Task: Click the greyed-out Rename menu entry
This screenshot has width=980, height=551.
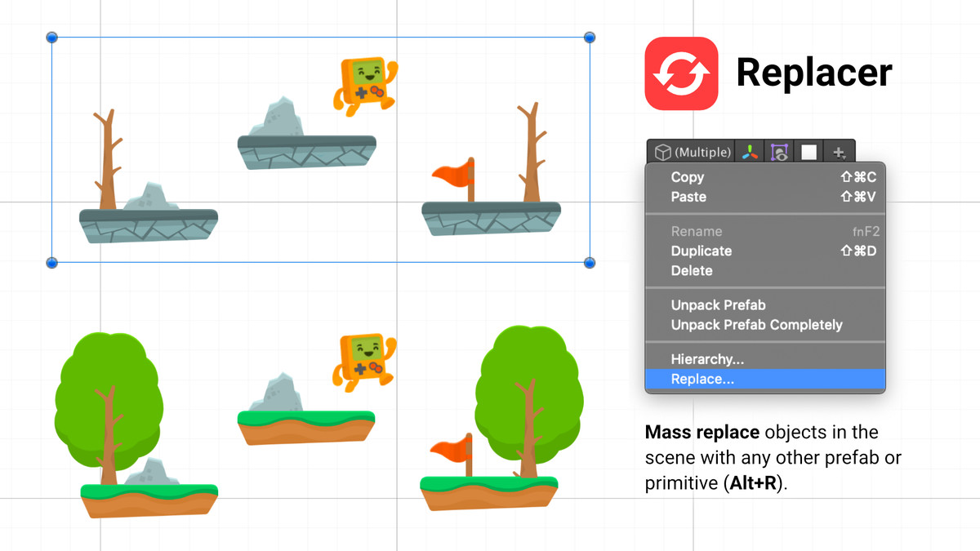Action: pos(765,231)
